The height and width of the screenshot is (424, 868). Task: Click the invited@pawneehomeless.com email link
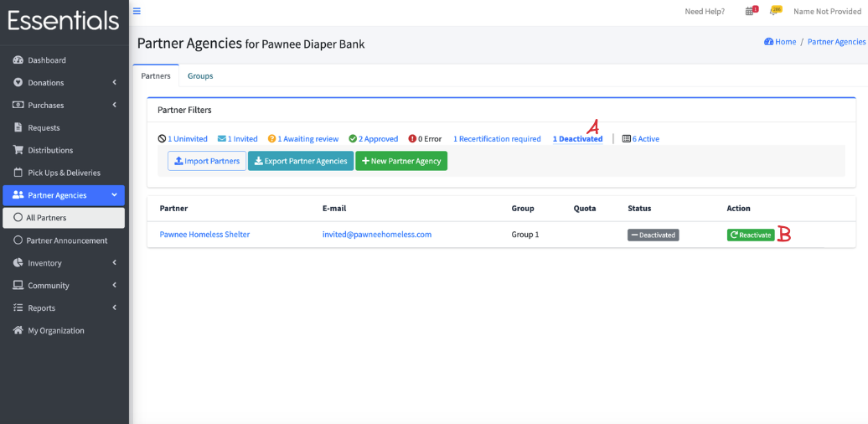pyautogui.click(x=377, y=235)
